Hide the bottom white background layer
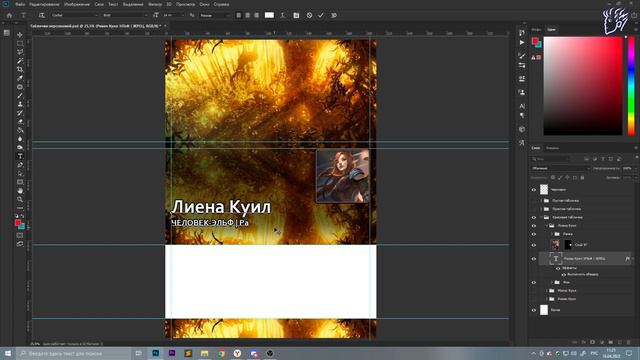The image size is (640, 360). coord(533,310)
